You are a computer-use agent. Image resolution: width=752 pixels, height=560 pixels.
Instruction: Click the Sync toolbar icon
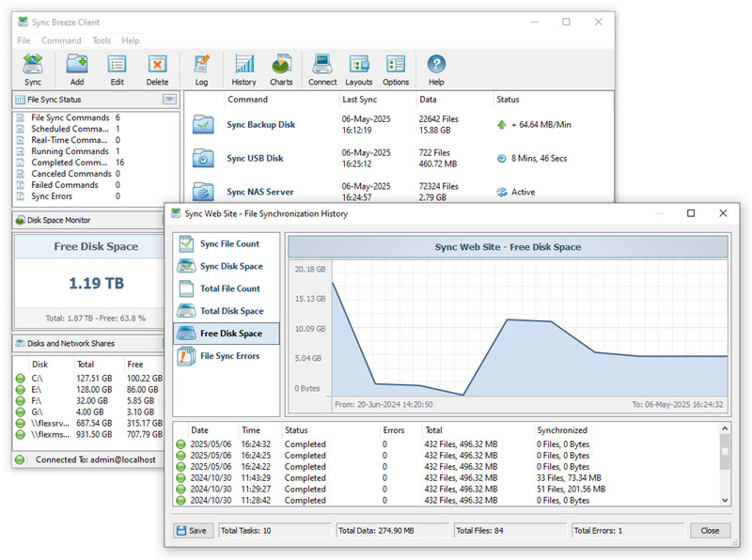pyautogui.click(x=33, y=70)
